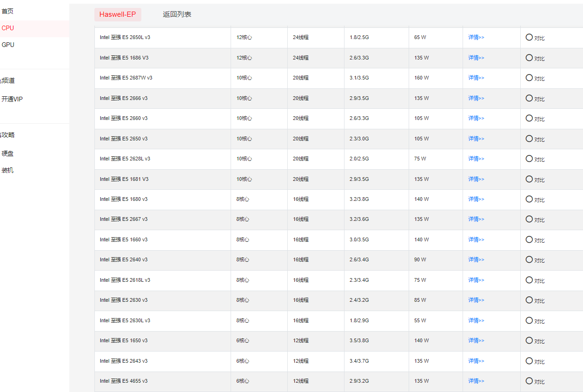Open 详情 link for E5 2630 v3
Screen dimensions: 583x392
tap(476, 300)
